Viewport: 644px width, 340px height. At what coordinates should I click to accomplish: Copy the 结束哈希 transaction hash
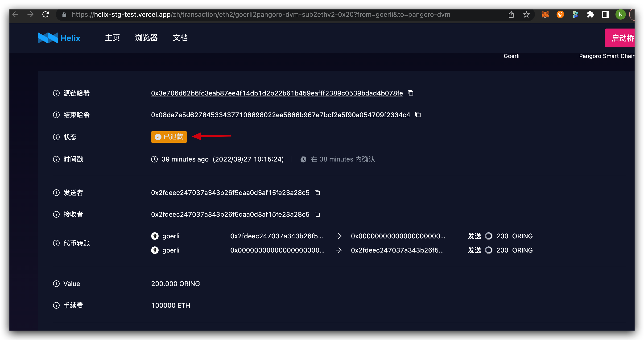(x=418, y=115)
